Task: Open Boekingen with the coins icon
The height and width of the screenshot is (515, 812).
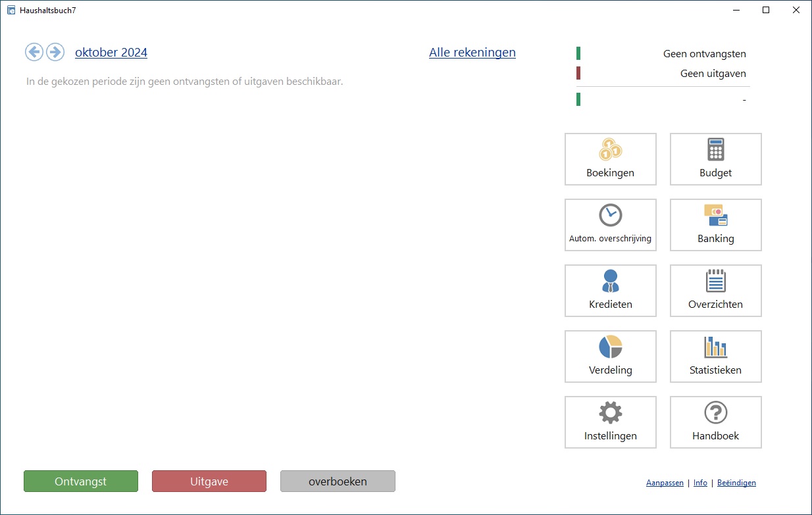Action: 610,159
